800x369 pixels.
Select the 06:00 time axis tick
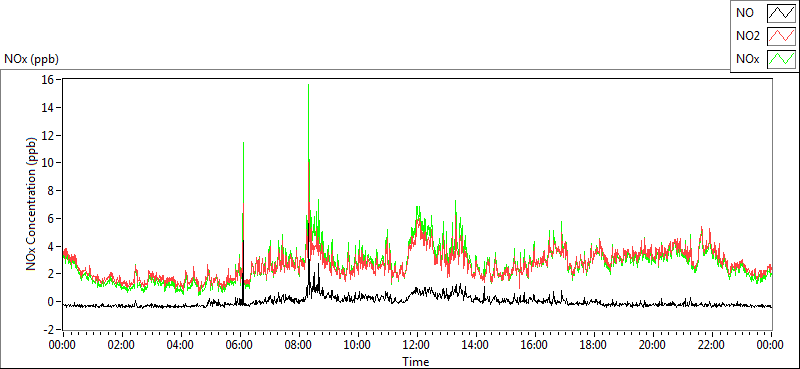point(240,345)
